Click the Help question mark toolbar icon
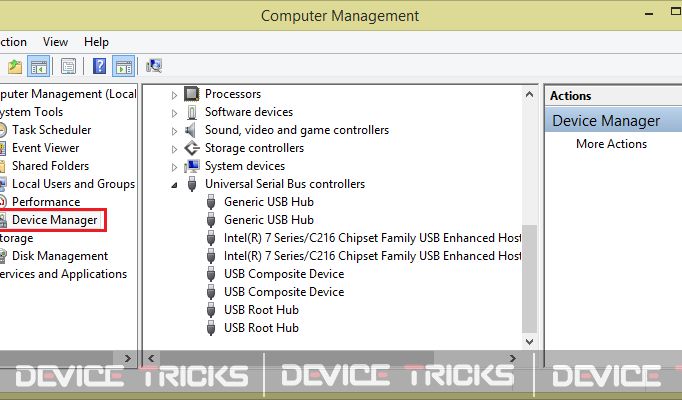682x400 pixels. [100, 66]
